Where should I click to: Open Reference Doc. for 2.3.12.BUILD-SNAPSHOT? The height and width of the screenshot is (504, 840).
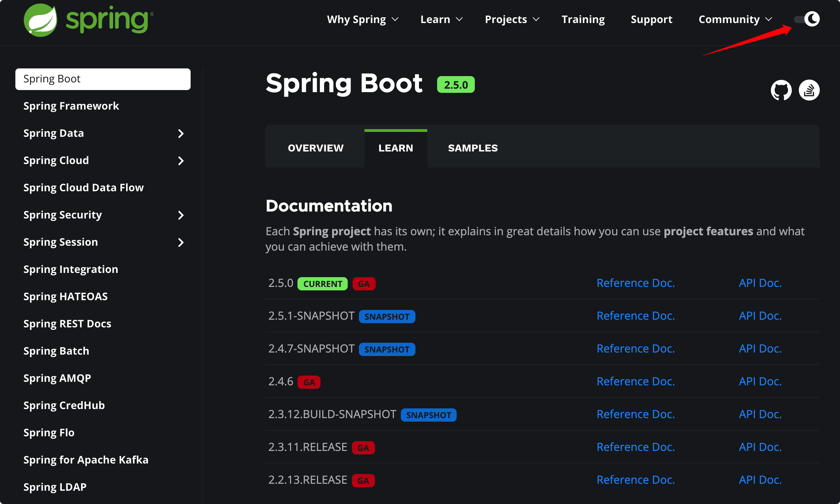pos(636,414)
